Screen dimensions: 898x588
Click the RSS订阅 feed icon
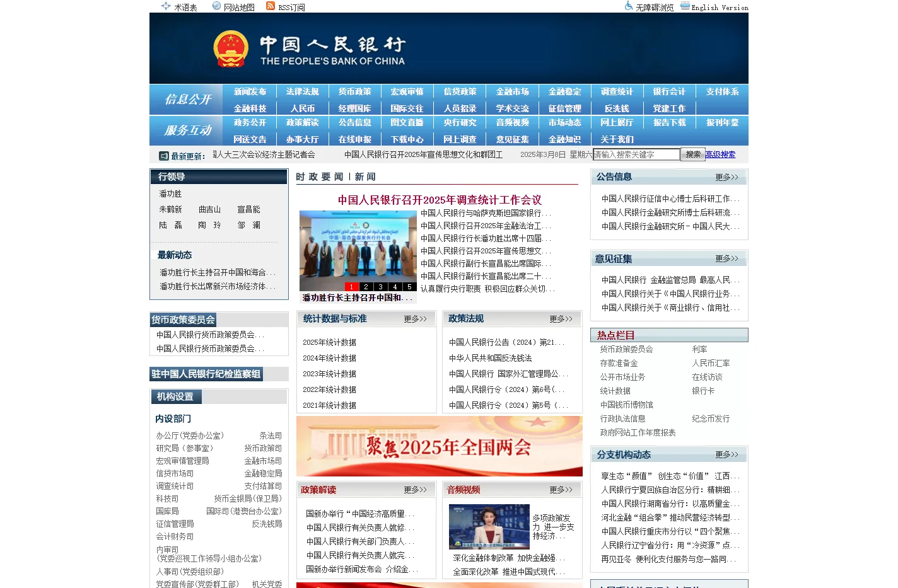click(271, 6)
